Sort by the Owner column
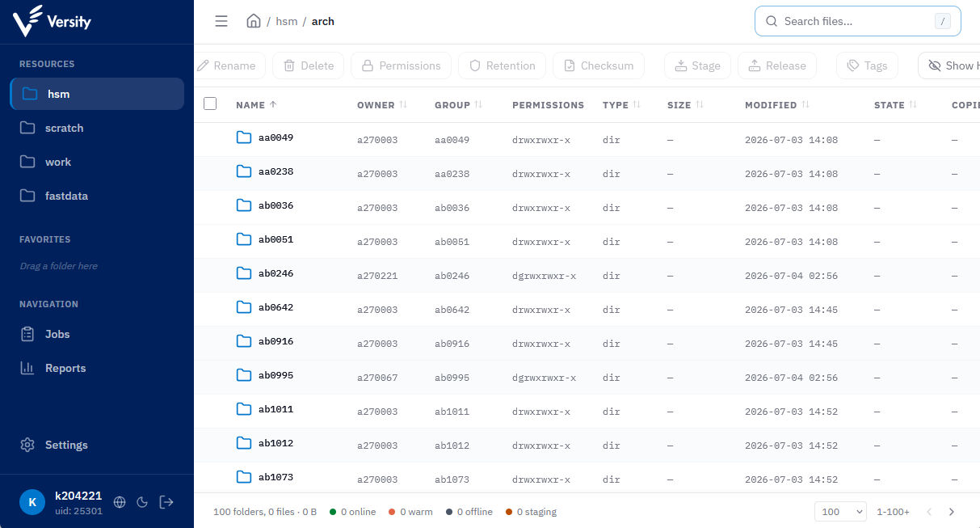Screen dimensions: 980x528 [382, 105]
